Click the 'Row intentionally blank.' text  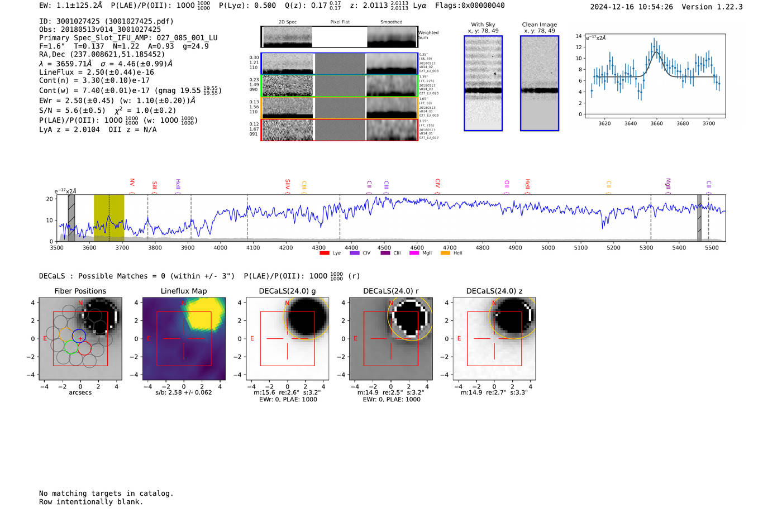pyautogui.click(x=91, y=502)
